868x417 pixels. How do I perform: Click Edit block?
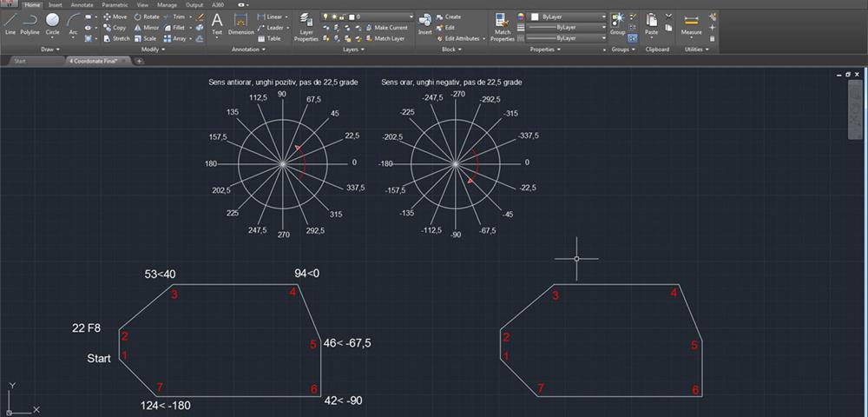point(445,28)
